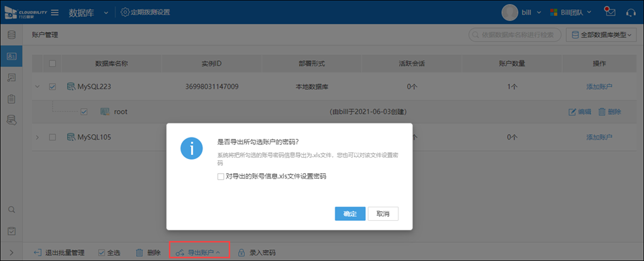Click the gear icon for 定期拨测设置

click(125, 12)
